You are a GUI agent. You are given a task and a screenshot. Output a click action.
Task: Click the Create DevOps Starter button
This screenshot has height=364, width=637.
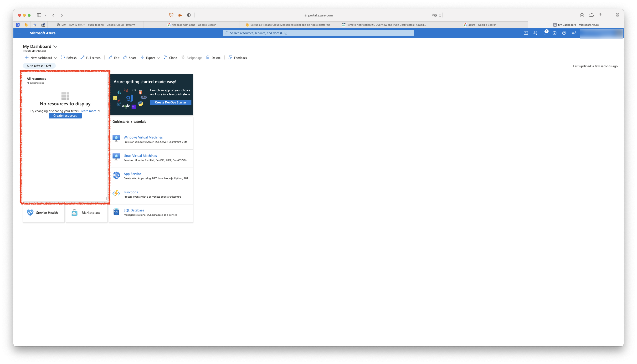pyautogui.click(x=170, y=103)
